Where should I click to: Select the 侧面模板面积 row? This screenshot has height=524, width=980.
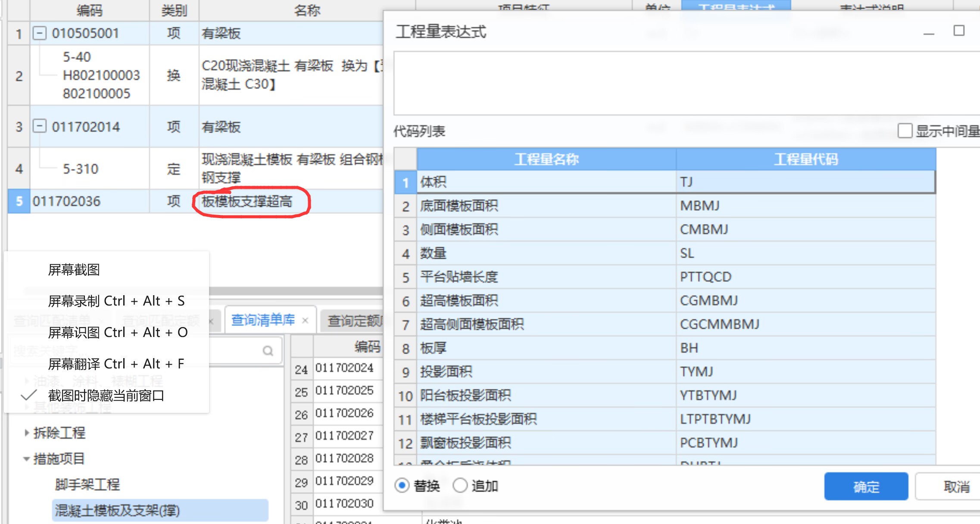pyautogui.click(x=665, y=229)
